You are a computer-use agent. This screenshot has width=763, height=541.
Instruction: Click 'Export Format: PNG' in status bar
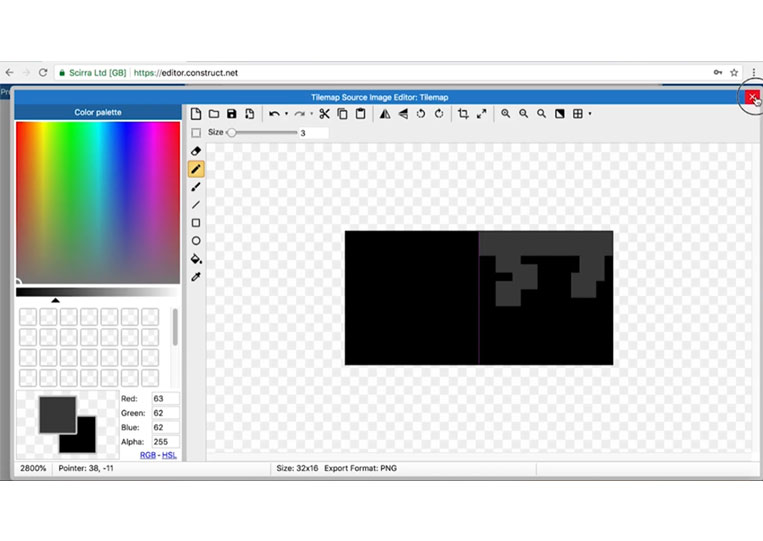click(x=361, y=468)
